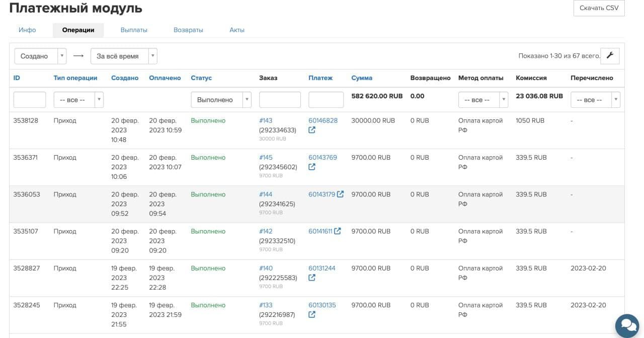This screenshot has width=644, height=338.
Task: Open external link icon next to 60141611
Action: 337,231
